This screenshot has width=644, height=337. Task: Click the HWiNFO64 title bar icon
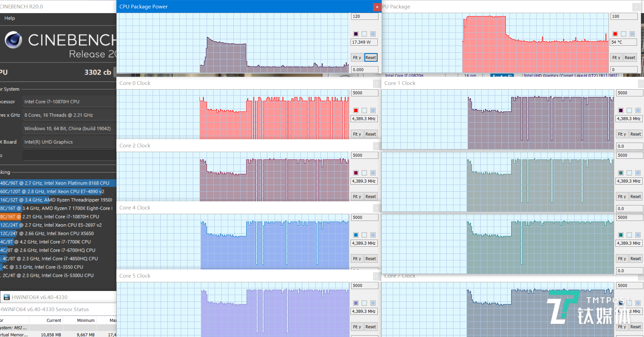pyautogui.click(x=6, y=297)
